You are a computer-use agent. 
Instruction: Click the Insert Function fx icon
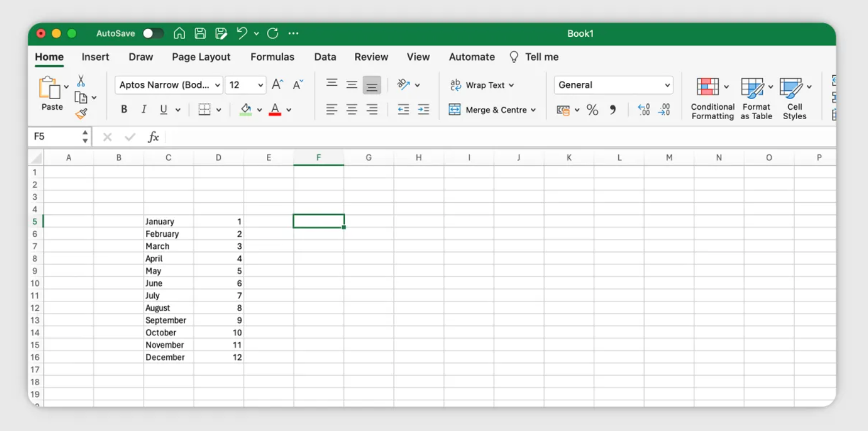tap(154, 137)
